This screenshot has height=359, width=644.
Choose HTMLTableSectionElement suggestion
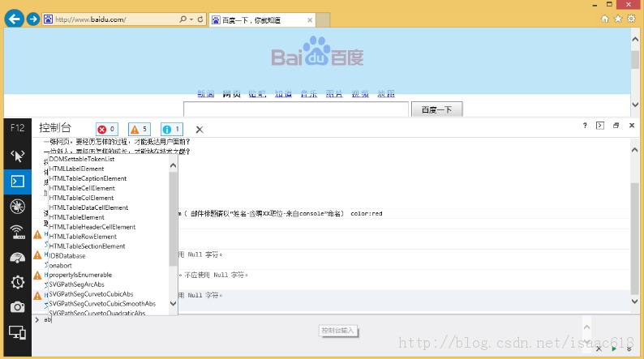[87, 246]
